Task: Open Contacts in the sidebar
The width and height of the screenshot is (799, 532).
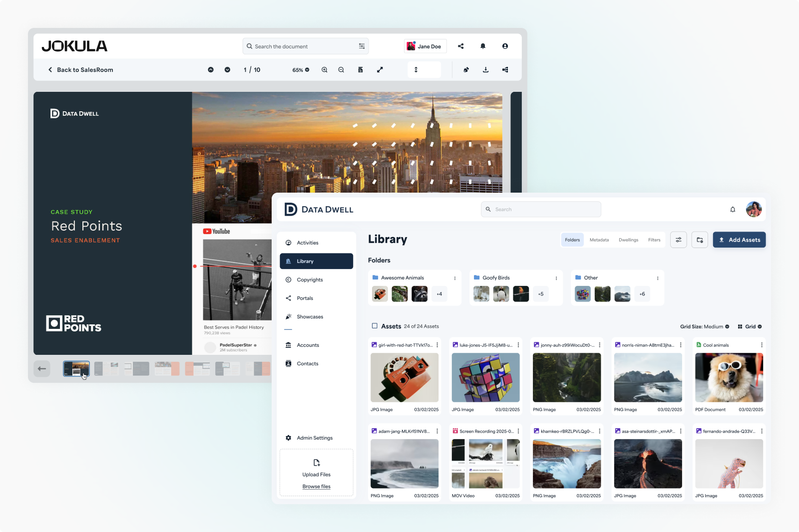Action: (x=317, y=364)
